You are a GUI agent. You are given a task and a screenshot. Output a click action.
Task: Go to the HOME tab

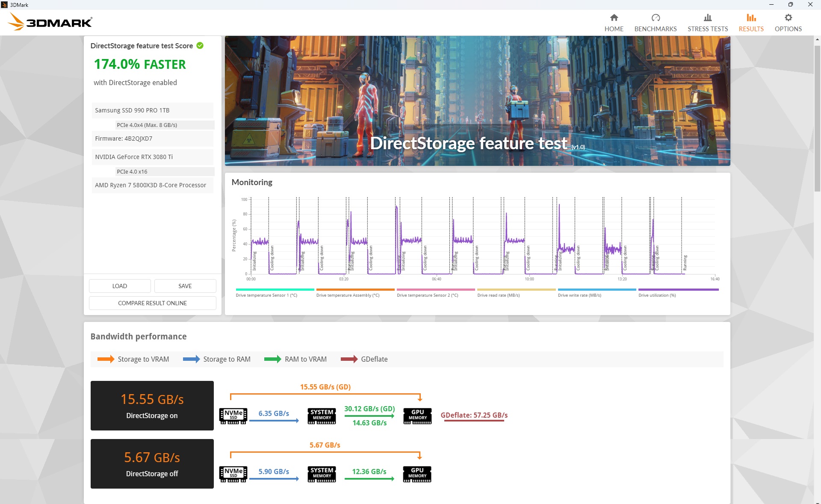coord(614,23)
